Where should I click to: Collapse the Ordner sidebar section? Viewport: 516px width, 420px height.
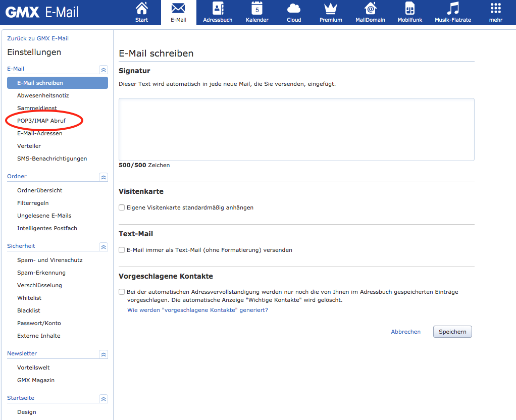(x=104, y=177)
